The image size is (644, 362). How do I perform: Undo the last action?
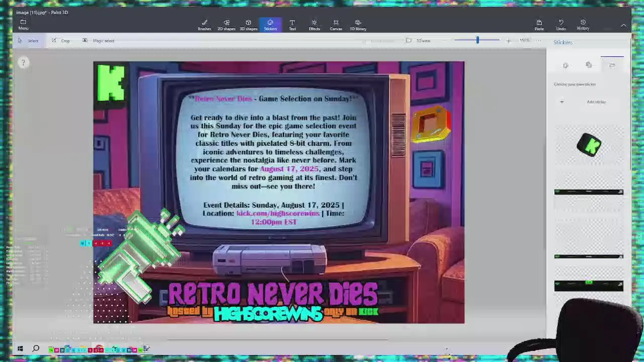coord(561,25)
